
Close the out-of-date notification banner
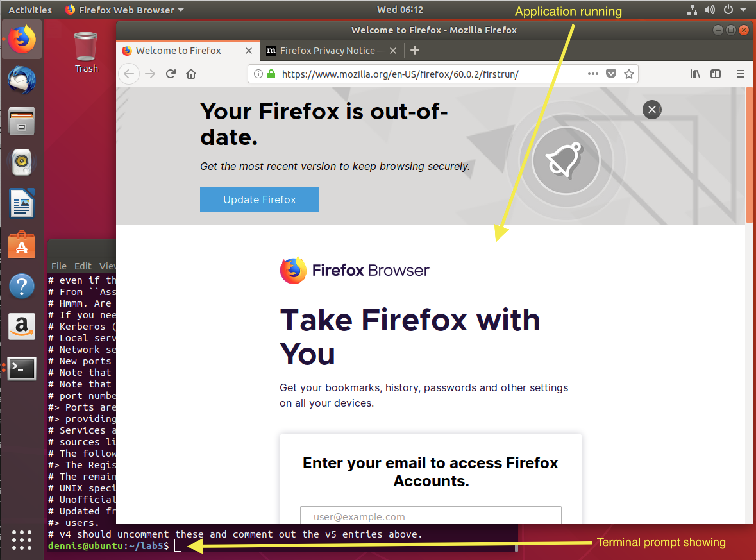pyautogui.click(x=652, y=108)
